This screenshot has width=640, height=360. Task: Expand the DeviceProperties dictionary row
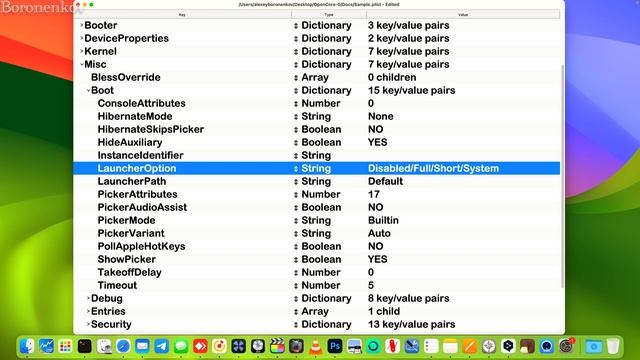(82, 38)
